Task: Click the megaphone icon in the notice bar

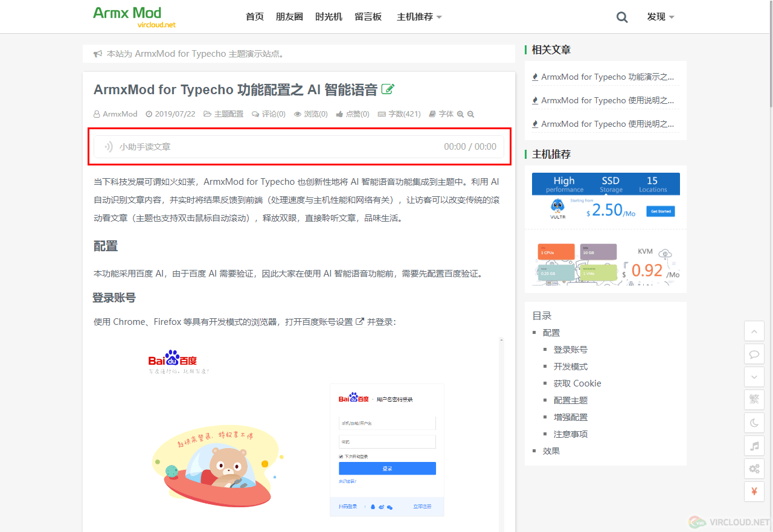Action: point(98,54)
